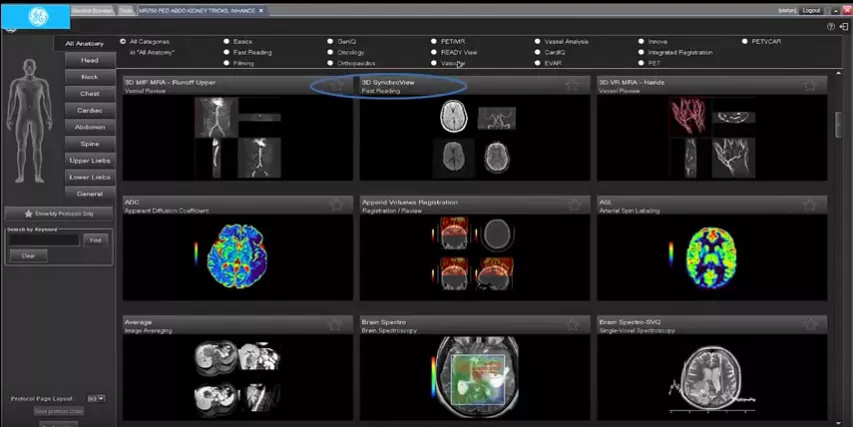This screenshot has height=427, width=853.
Task: Choose the Vessel Analysis radio button
Action: click(x=537, y=41)
